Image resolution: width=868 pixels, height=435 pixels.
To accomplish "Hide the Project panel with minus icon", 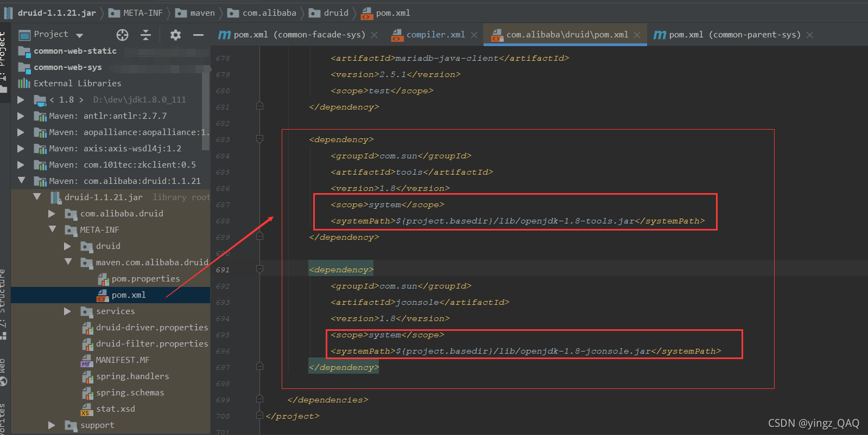I will [x=198, y=35].
